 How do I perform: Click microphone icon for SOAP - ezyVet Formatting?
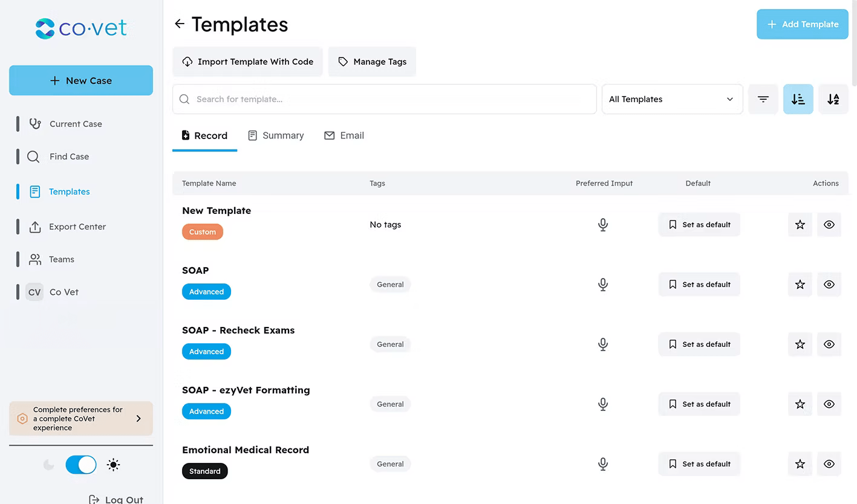603,404
